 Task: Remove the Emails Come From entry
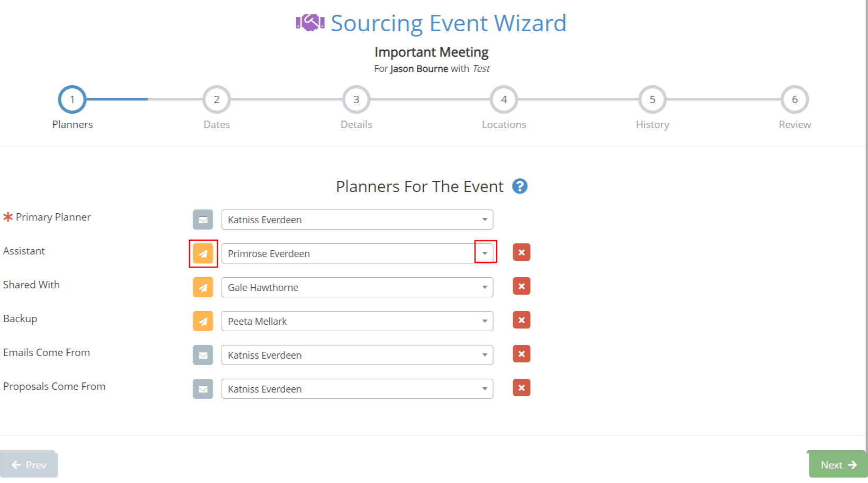(521, 354)
